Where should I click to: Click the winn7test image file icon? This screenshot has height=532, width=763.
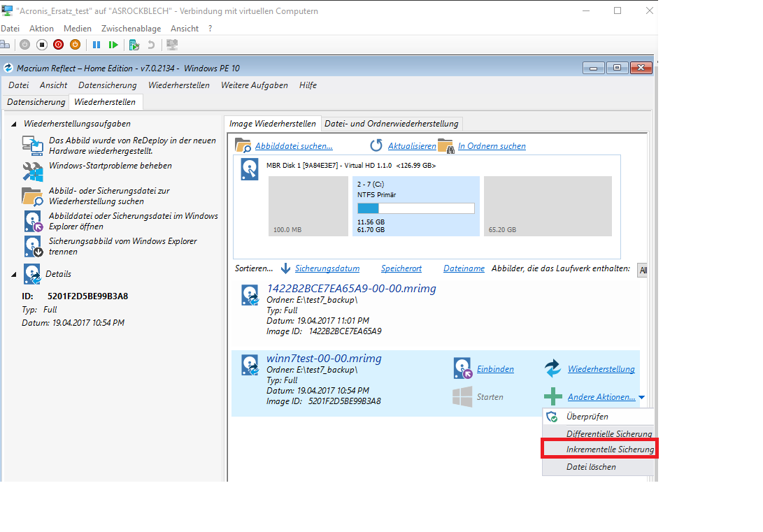pos(250,365)
